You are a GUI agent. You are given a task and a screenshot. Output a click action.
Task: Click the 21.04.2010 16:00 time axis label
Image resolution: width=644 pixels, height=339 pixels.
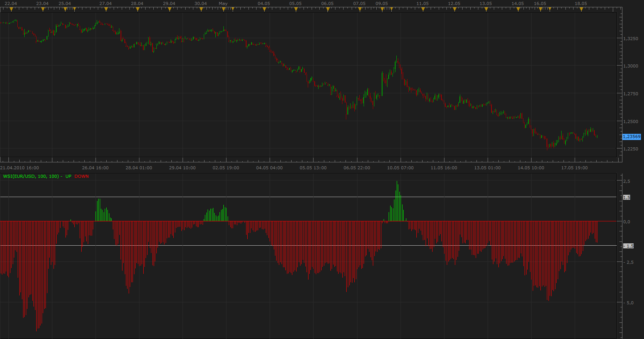[x=20, y=168]
